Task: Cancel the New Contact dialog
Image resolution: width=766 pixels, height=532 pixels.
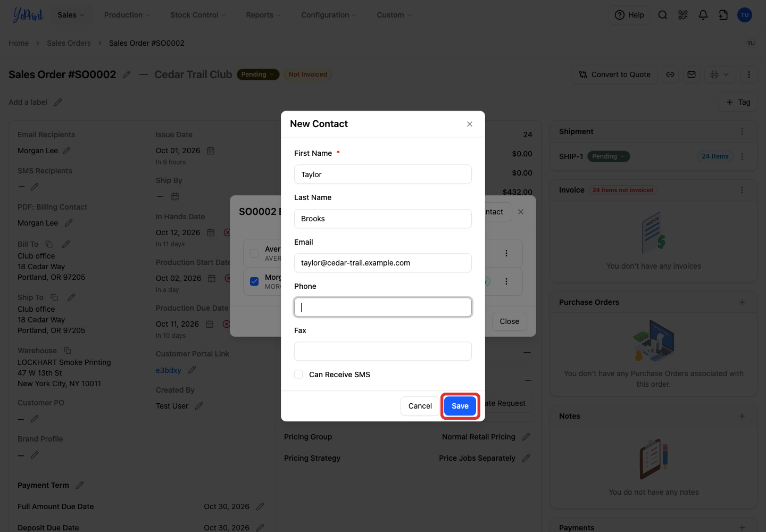Action: 420,406
